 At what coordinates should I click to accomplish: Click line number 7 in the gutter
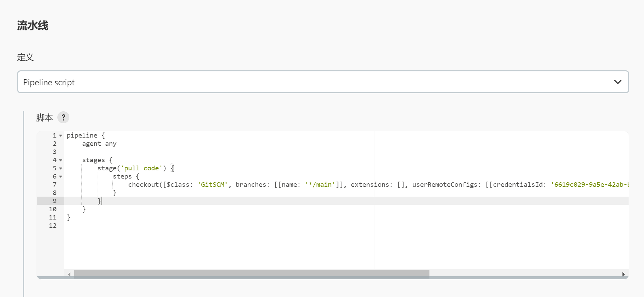click(54, 185)
